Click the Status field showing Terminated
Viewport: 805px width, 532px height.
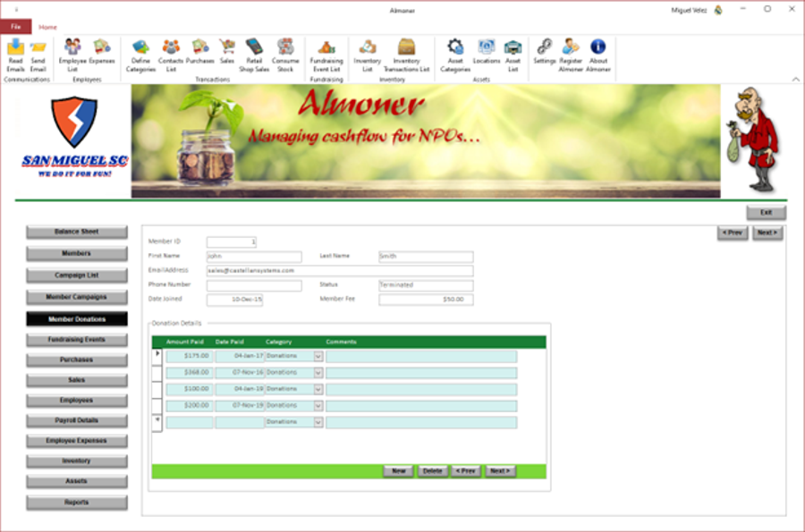tap(426, 284)
